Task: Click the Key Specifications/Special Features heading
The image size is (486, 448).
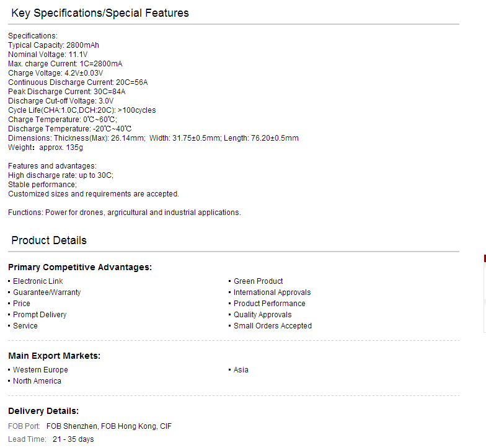Action: click(100, 13)
